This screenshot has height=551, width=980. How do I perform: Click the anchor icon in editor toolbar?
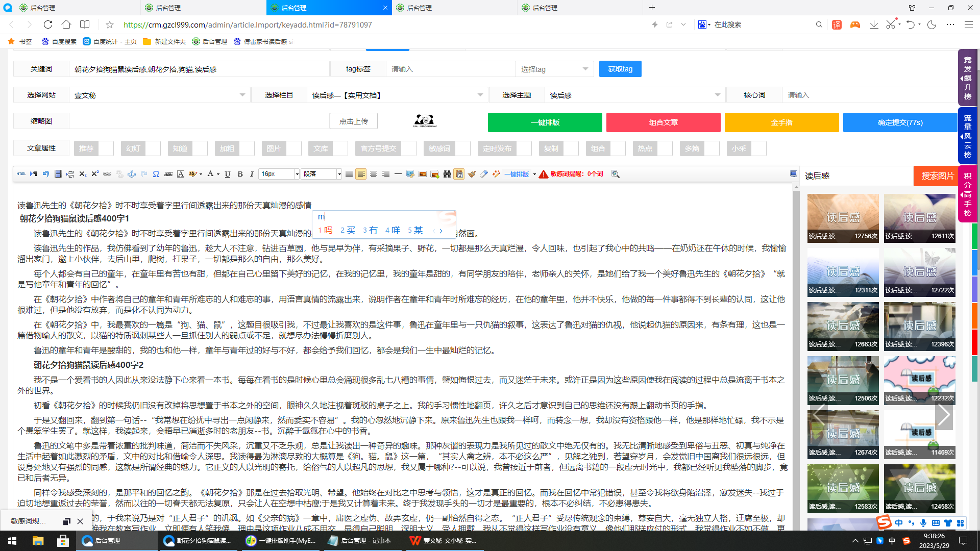[132, 174]
